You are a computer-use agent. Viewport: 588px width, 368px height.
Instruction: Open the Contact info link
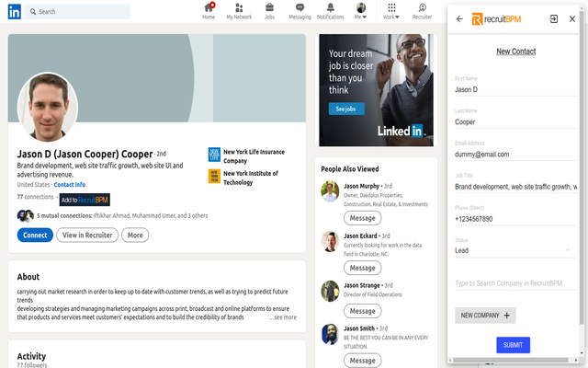(x=70, y=185)
